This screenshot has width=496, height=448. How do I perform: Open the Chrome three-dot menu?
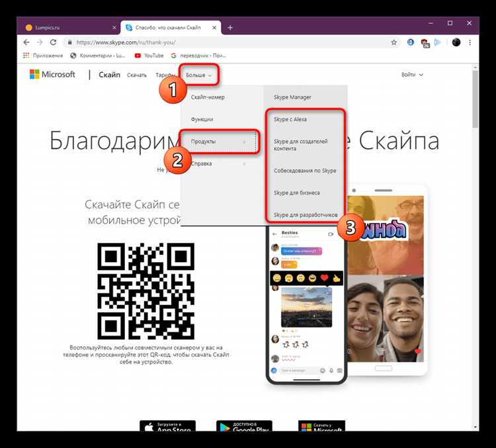tap(470, 42)
